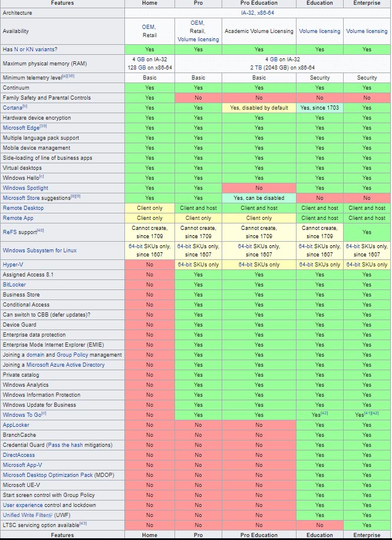
Task: Click the 'Enterprise data protection' row label
Action: pos(34,335)
